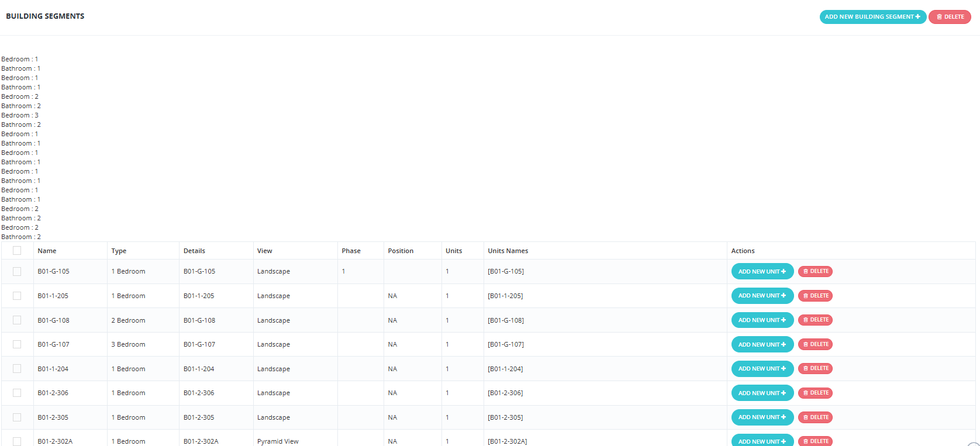Check the box for row B01-2-305
Screen dimensions: 980x446
click(x=17, y=417)
